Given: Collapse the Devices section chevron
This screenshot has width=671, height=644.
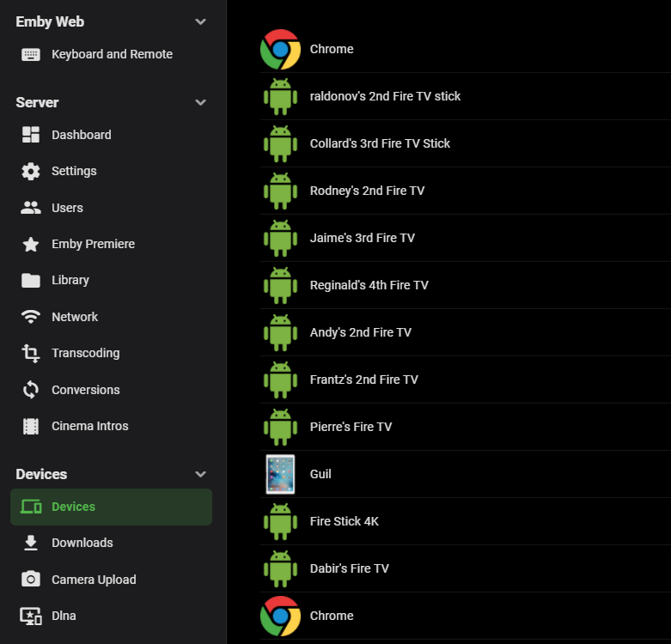Looking at the screenshot, I should click(200, 475).
